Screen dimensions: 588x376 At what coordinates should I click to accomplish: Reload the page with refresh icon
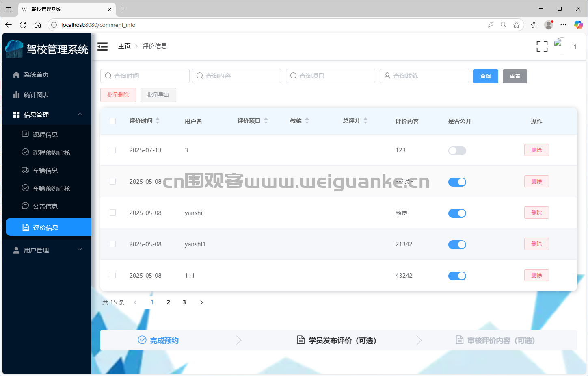coord(23,25)
